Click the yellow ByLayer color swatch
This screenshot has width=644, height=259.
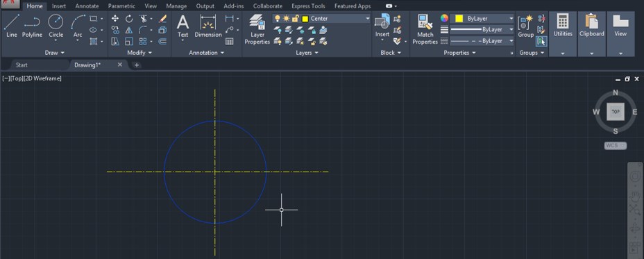point(459,19)
